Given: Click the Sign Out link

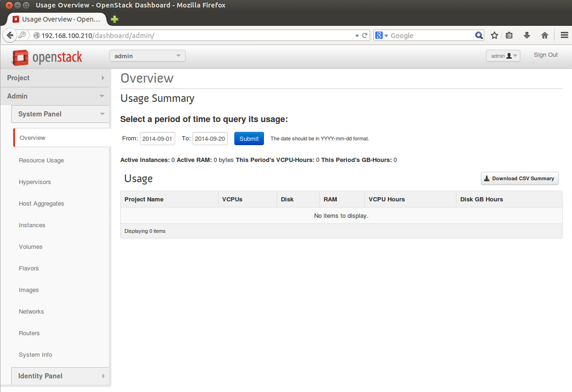Looking at the screenshot, I should [545, 55].
